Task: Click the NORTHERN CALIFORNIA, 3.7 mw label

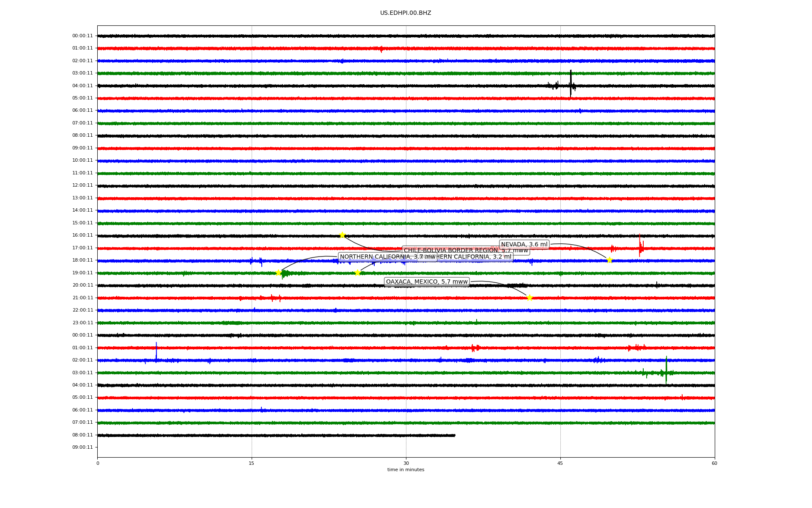Action: click(x=381, y=257)
